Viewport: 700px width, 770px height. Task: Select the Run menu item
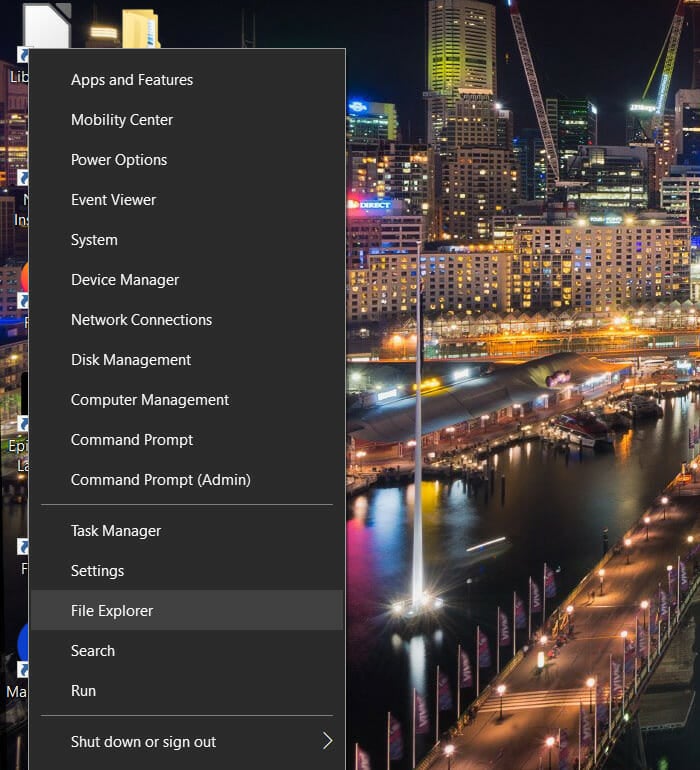83,691
